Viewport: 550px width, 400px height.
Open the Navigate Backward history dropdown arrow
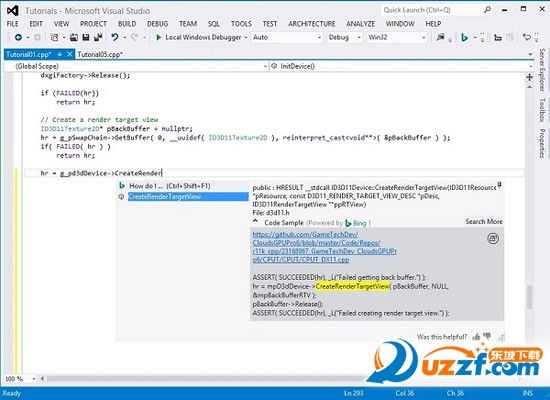28,37
